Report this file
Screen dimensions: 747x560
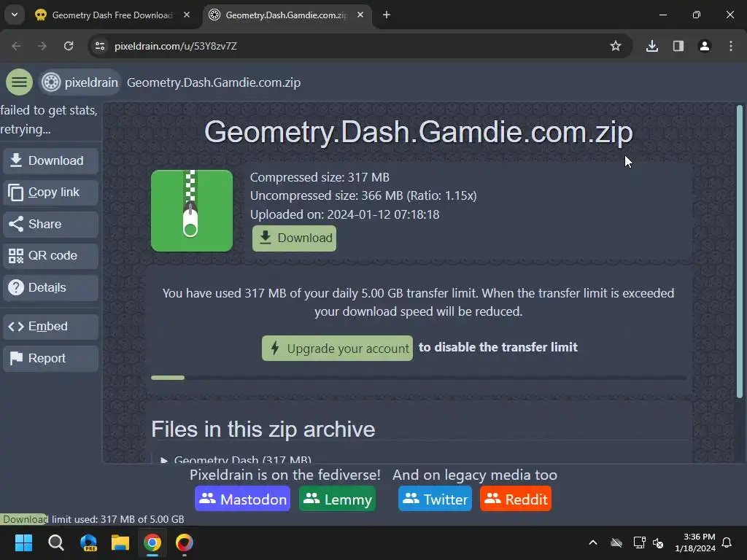coord(50,358)
